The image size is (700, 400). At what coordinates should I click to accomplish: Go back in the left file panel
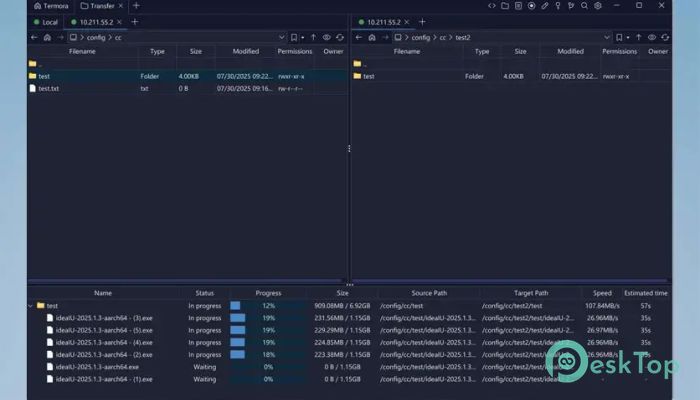[x=34, y=38]
